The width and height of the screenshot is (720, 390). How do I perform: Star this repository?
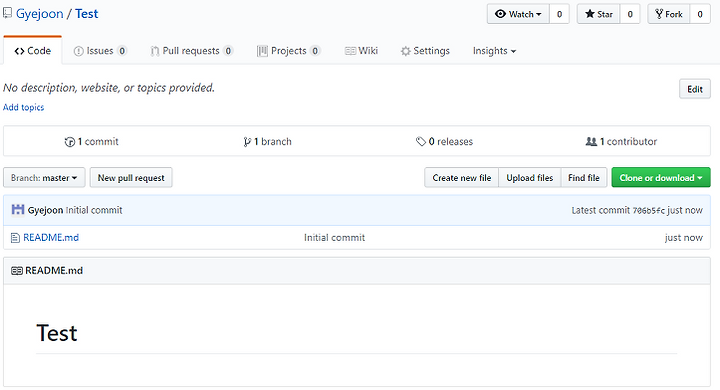[x=598, y=14]
